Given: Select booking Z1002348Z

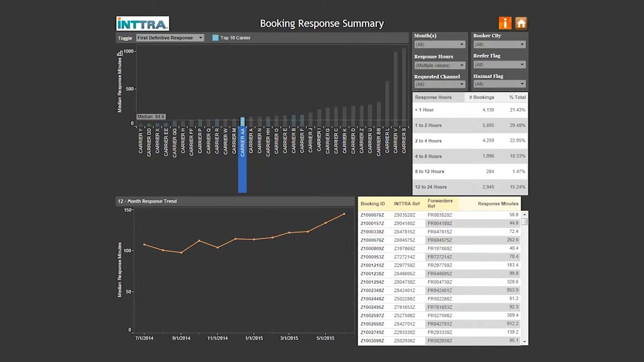Looking at the screenshot, I should tap(372, 291).
